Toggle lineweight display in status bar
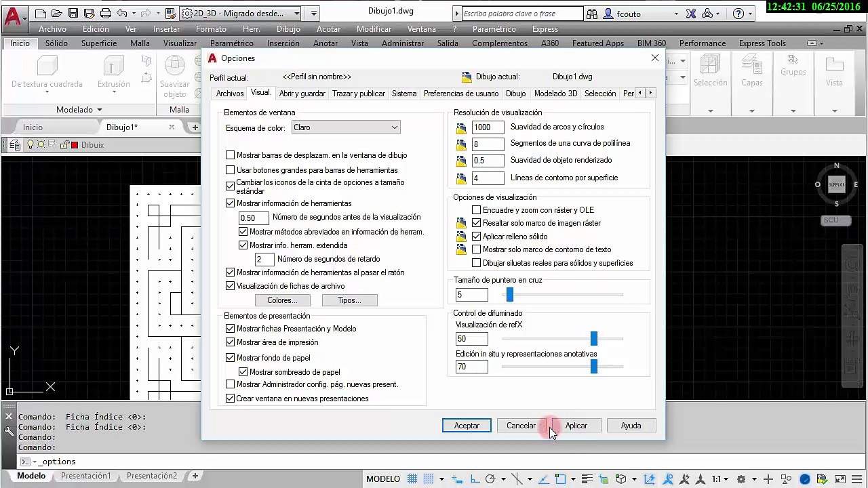868x488 pixels. pos(587,479)
